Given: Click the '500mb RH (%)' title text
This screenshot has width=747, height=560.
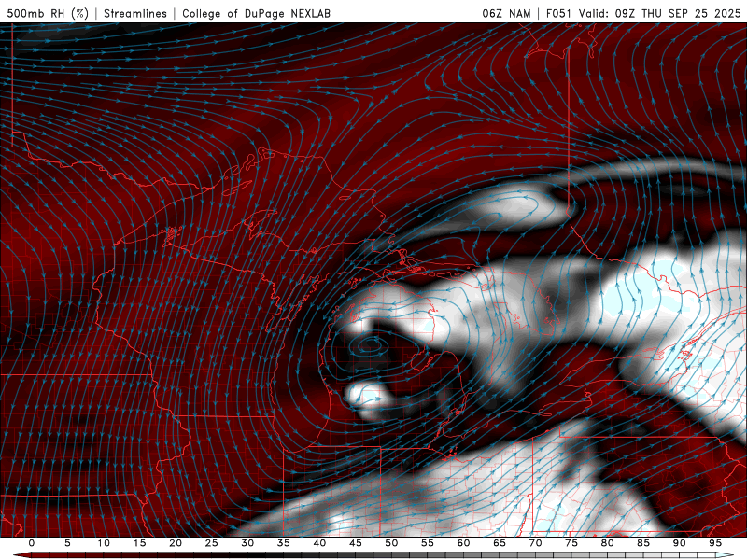Looking at the screenshot, I should [48, 13].
